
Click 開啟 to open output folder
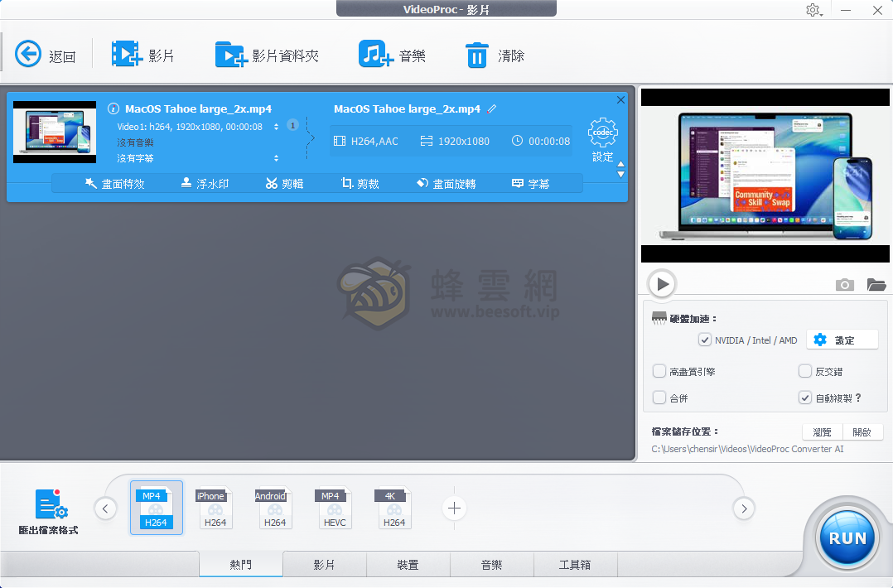click(x=862, y=432)
